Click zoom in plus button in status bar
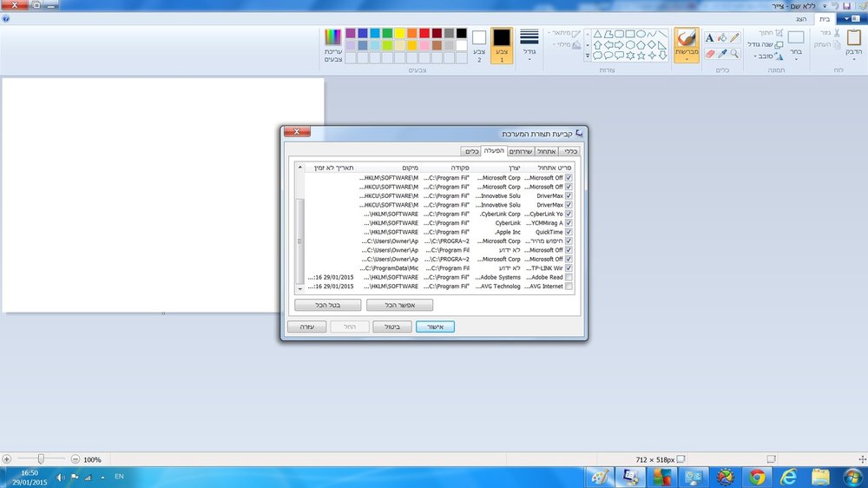This screenshot has width=868, height=488. [7, 459]
